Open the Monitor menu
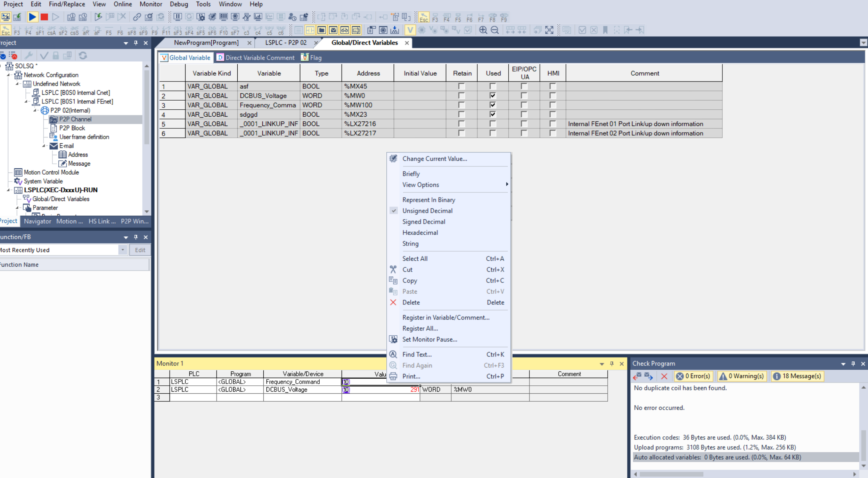 tap(151, 4)
